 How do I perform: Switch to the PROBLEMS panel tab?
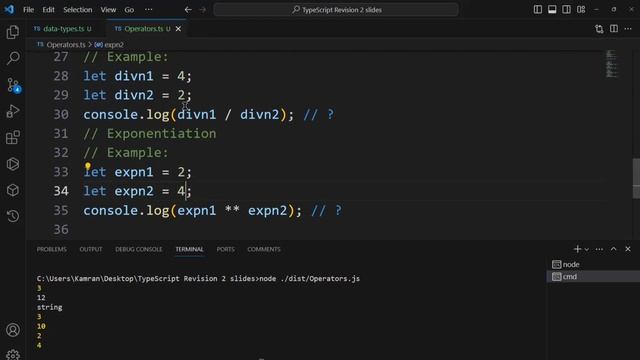51,249
